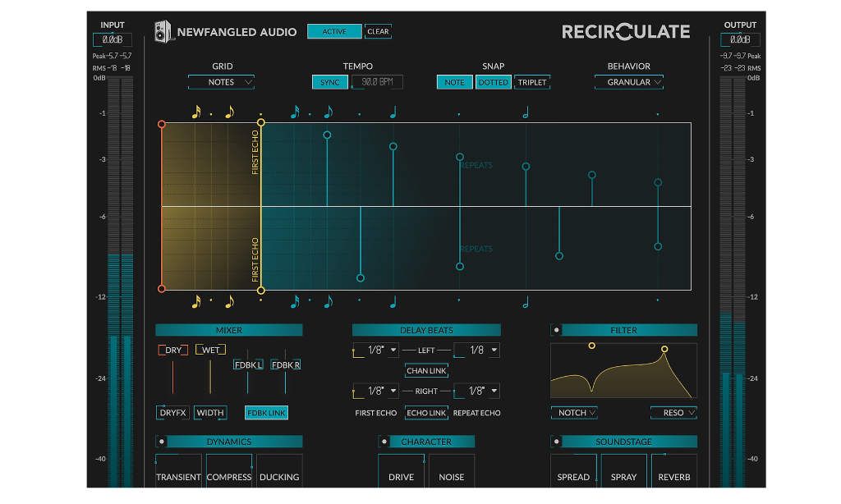Click the SPREAD soundstage control
This screenshot has height=504, width=841.
click(x=573, y=471)
